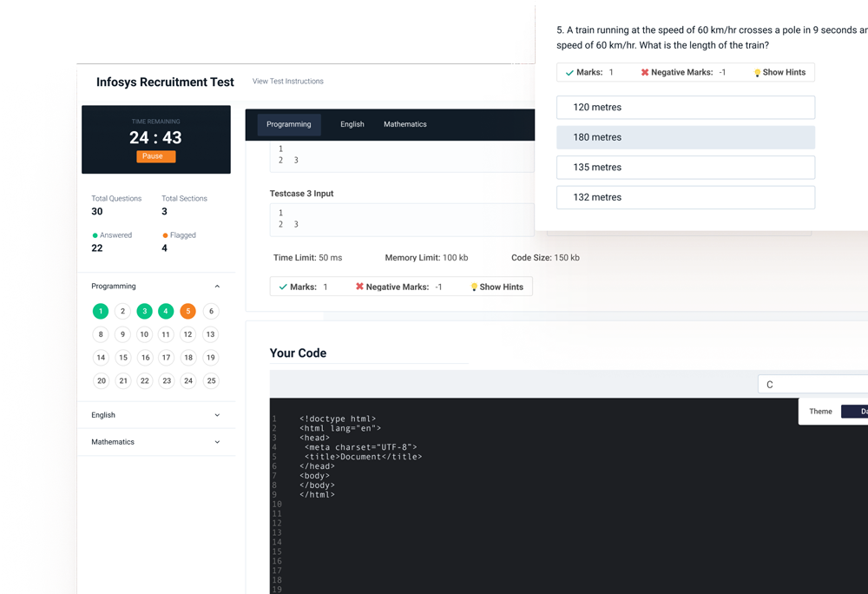
Task: Open question 20 bubble
Action: pyautogui.click(x=102, y=381)
